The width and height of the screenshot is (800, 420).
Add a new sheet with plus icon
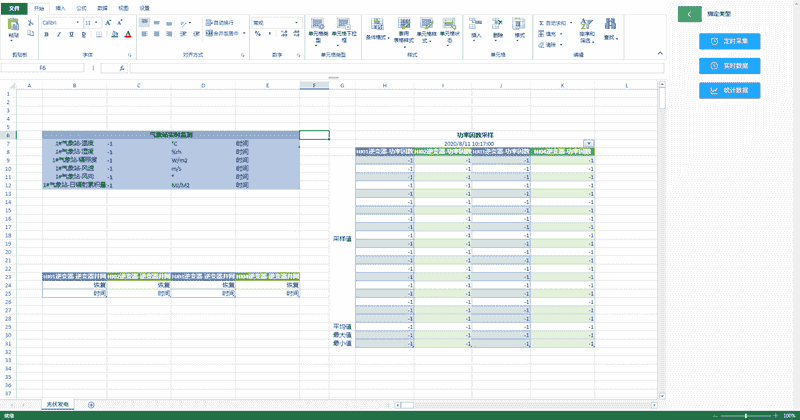tap(91, 405)
